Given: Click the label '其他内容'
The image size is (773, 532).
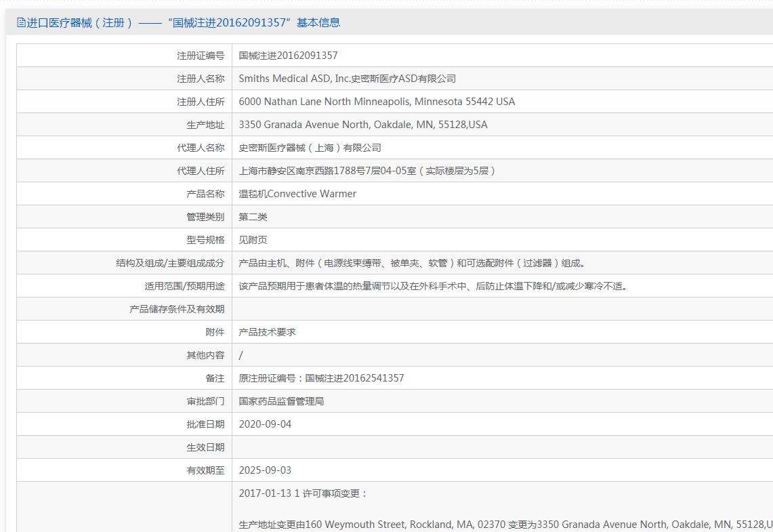Looking at the screenshot, I should 205,356.
